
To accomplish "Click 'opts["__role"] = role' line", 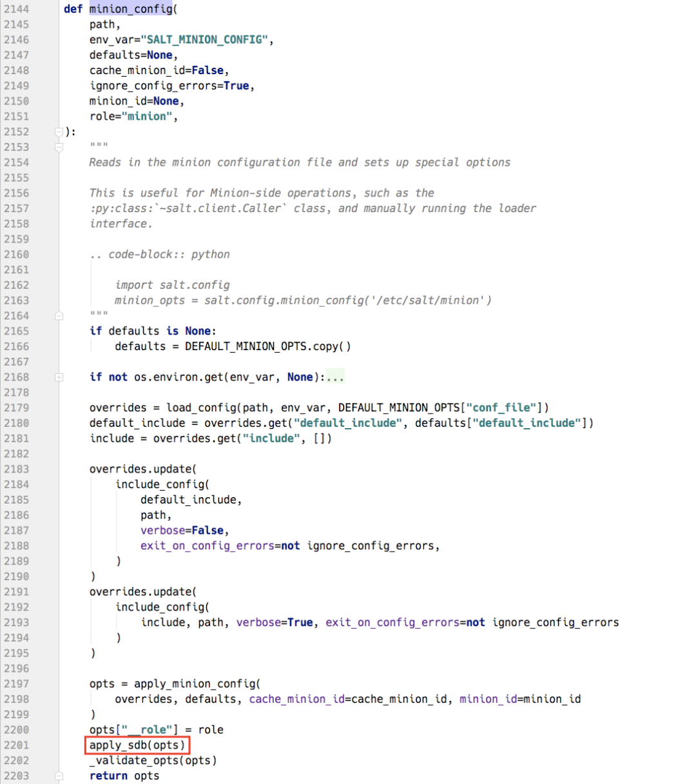I will (x=157, y=730).
